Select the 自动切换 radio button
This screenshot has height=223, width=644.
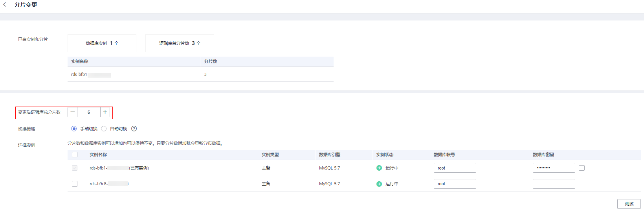pos(104,129)
